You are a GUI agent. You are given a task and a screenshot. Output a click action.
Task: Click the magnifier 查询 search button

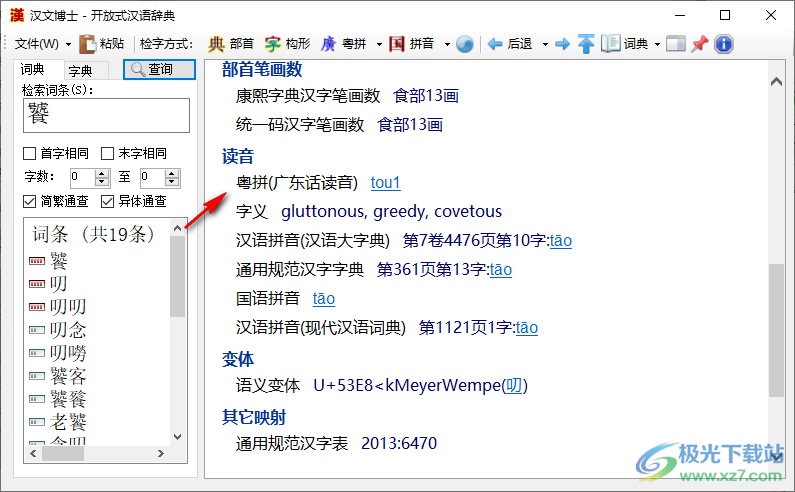point(159,69)
